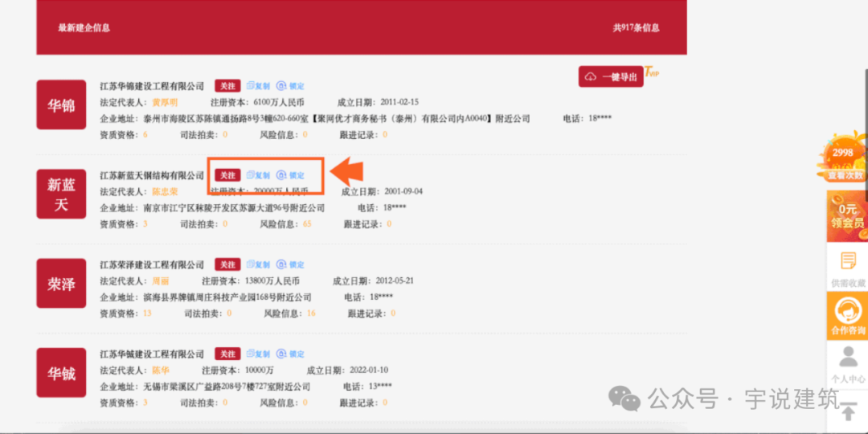The width and height of the screenshot is (868, 434).
Task: Copy 江苏新蓝天钢结构有限公司 info using 复制
Action: point(258,175)
